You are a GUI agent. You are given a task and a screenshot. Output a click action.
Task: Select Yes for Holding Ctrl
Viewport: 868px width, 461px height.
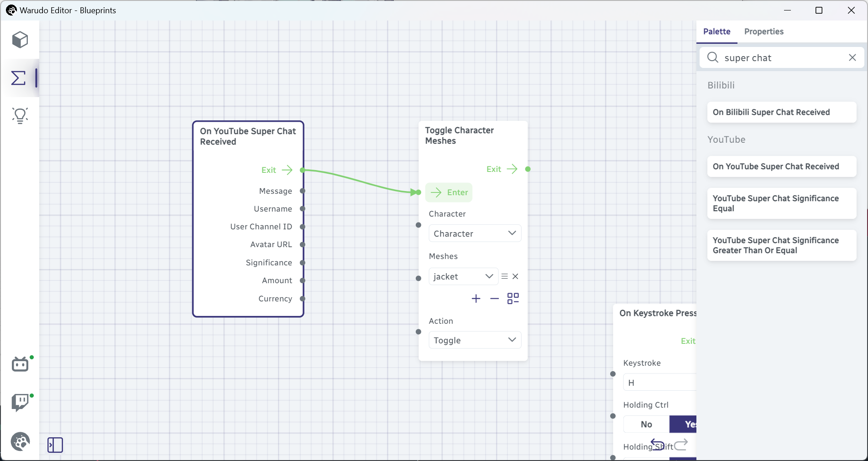point(683,424)
